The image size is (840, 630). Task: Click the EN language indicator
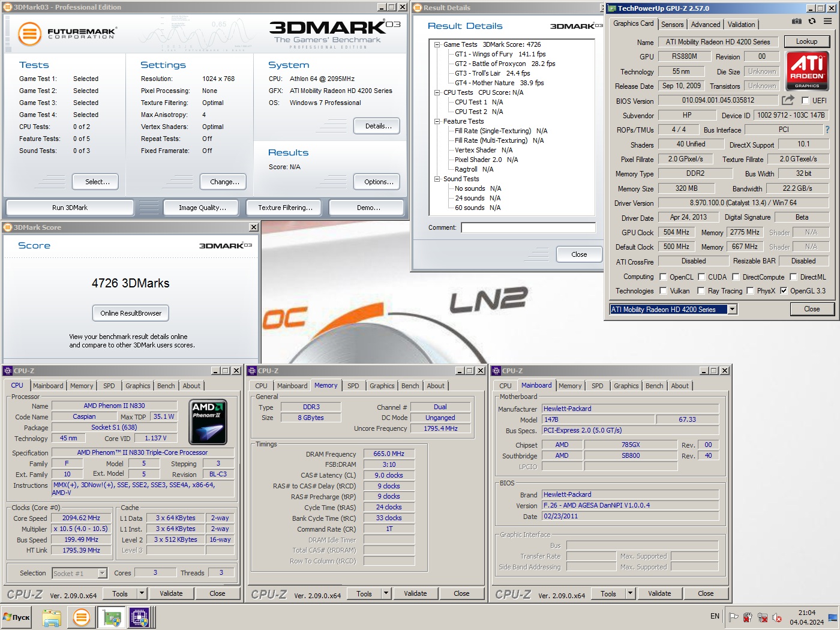(x=715, y=616)
